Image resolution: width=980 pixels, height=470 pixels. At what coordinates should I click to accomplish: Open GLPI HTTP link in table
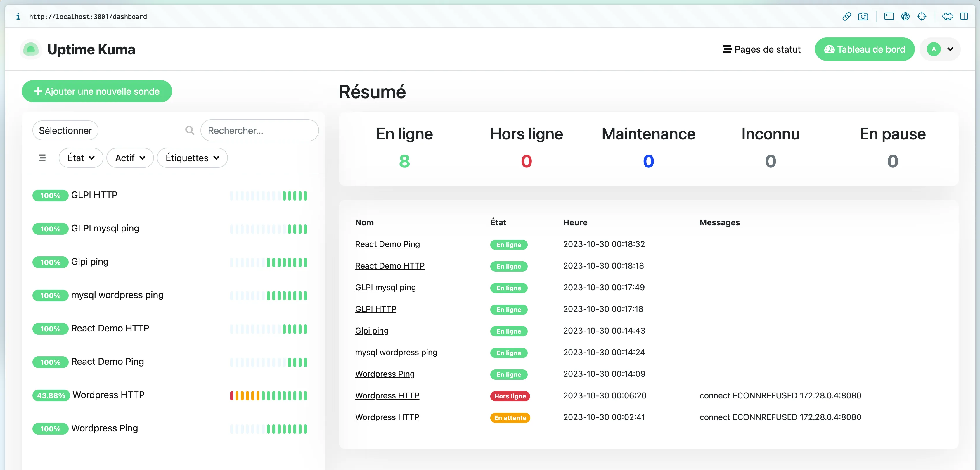[375, 309]
